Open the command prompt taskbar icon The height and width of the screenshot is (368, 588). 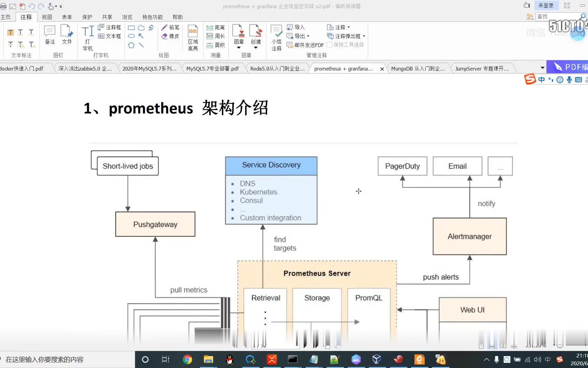(293, 359)
